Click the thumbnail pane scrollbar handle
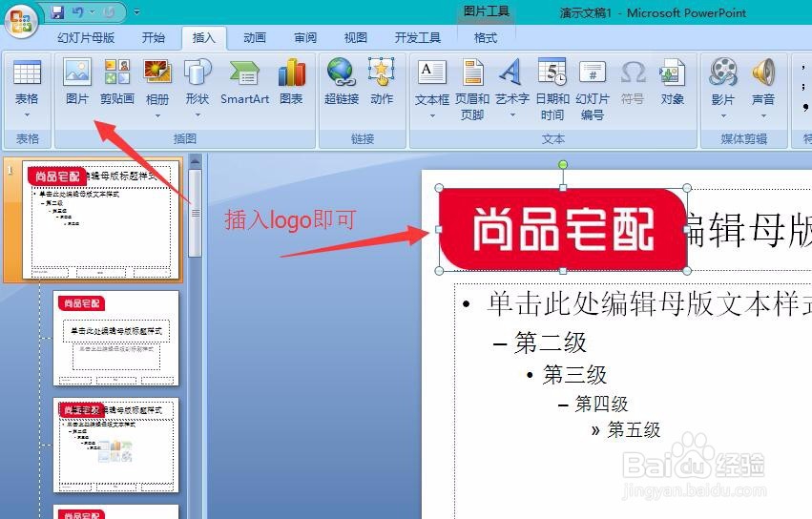The width and height of the screenshot is (812, 519). tap(195, 214)
